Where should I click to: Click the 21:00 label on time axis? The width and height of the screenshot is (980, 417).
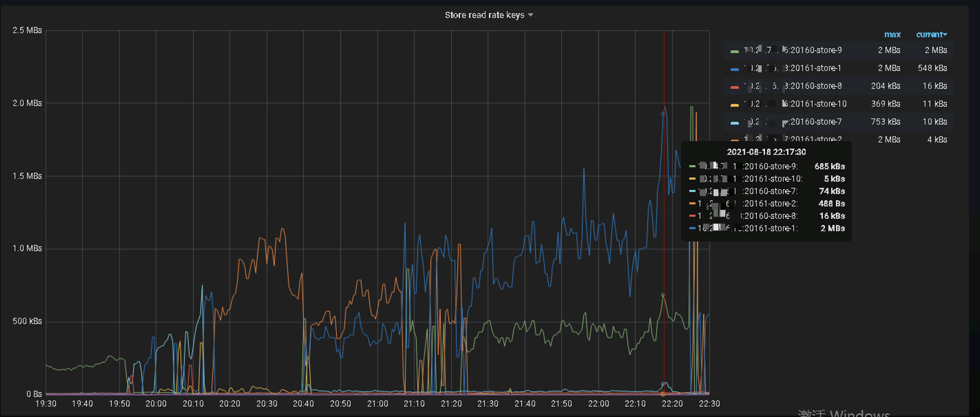click(377, 404)
